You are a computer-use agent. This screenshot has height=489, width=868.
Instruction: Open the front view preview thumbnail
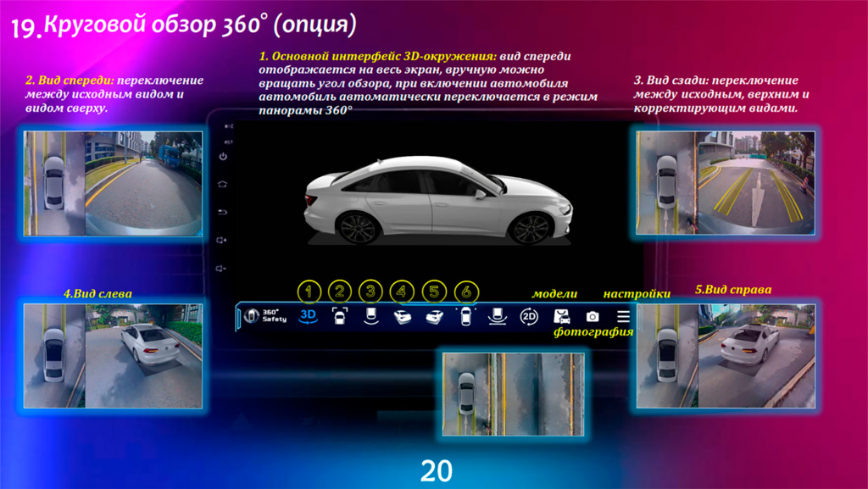113,183
